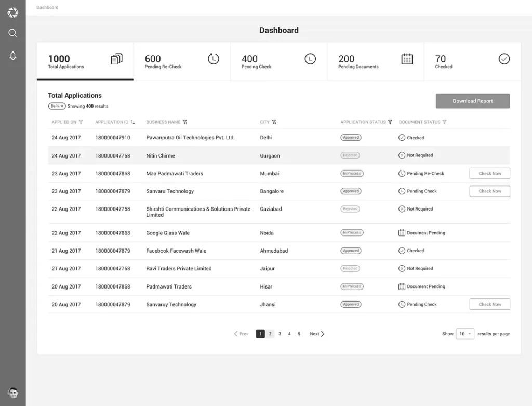Click the Download Report button

[x=472, y=101]
